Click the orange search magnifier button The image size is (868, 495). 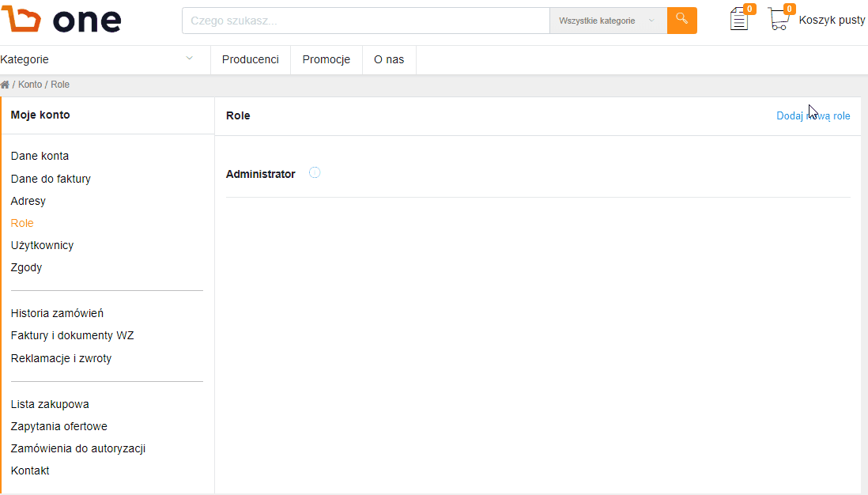[x=681, y=21]
